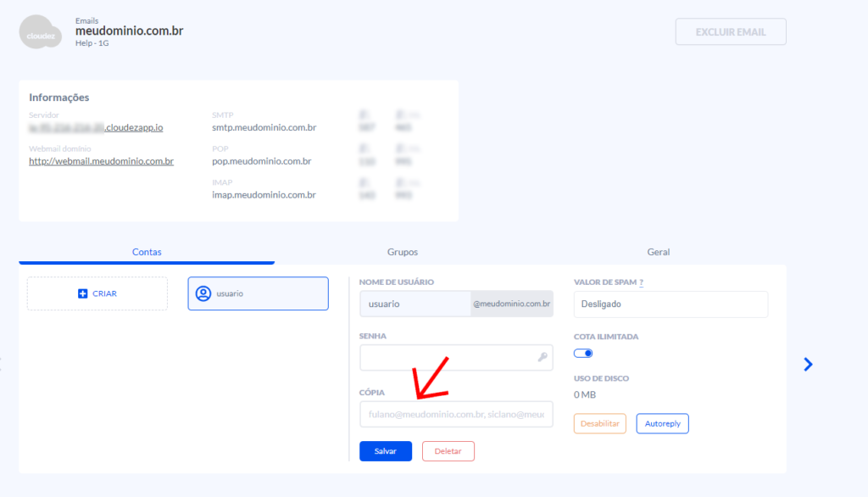The image size is (868, 497).
Task: Click the Cópia email input field
Action: pos(456,414)
